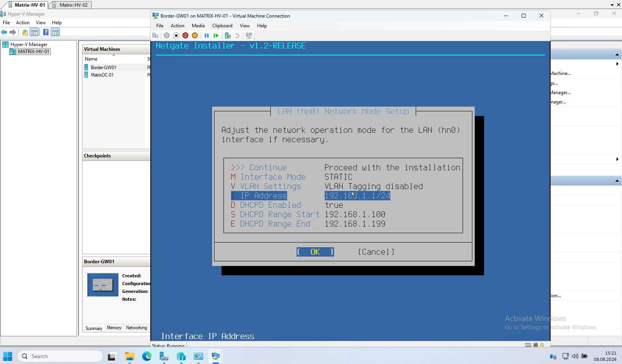Click the green Reset/Resume play icon
Image resolution: width=622 pixels, height=364 pixels.
216,36
